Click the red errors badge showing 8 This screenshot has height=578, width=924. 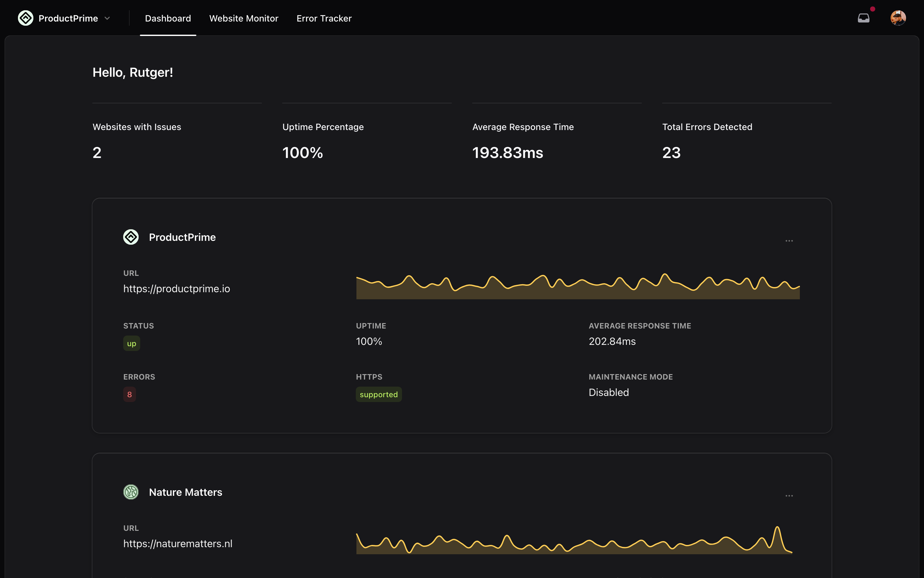point(129,395)
